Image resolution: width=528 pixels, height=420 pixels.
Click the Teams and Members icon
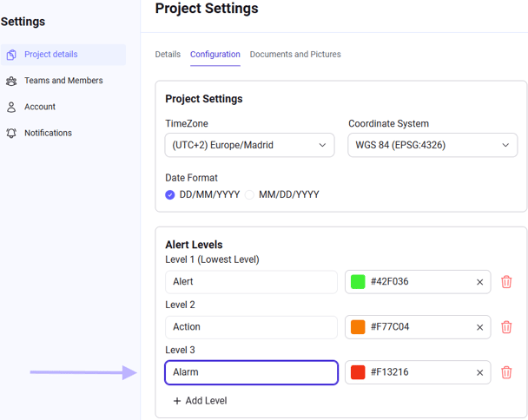point(11,81)
